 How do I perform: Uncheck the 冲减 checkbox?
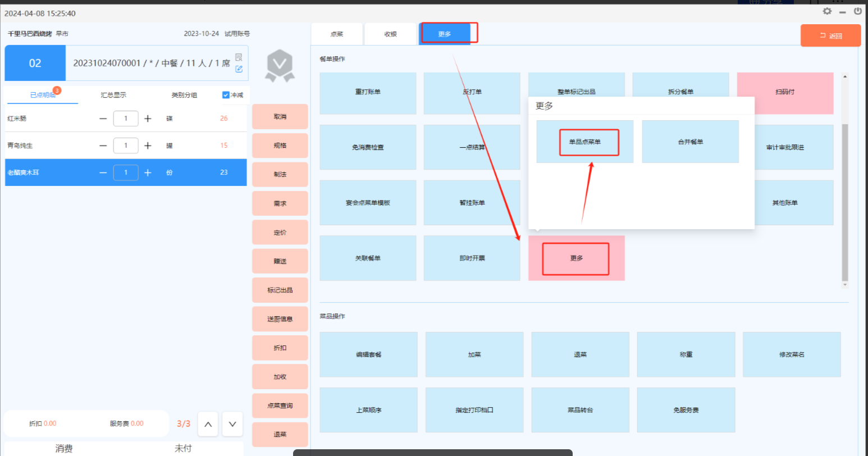226,95
